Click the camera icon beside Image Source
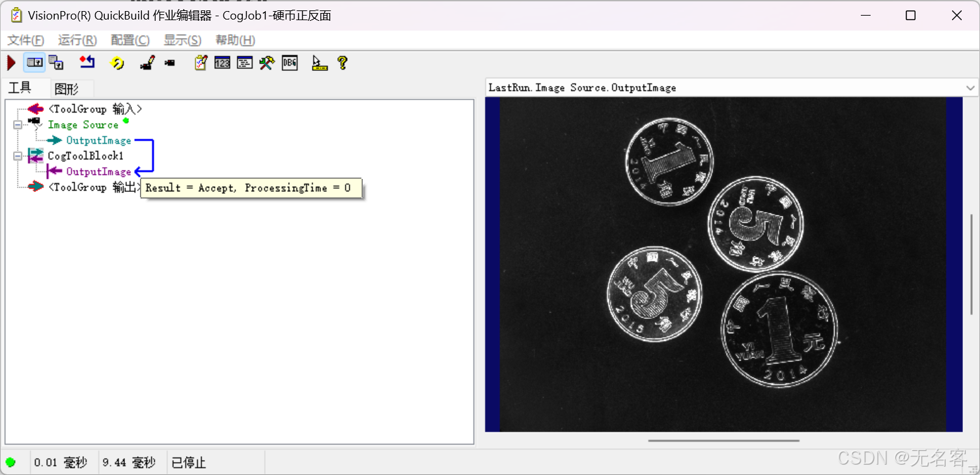The image size is (980, 475). 35,124
